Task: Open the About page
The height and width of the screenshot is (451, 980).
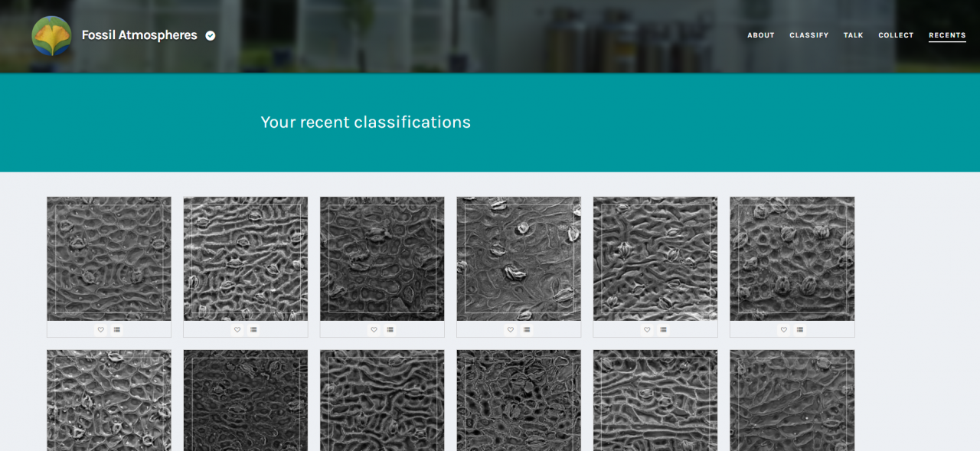Action: [x=761, y=35]
